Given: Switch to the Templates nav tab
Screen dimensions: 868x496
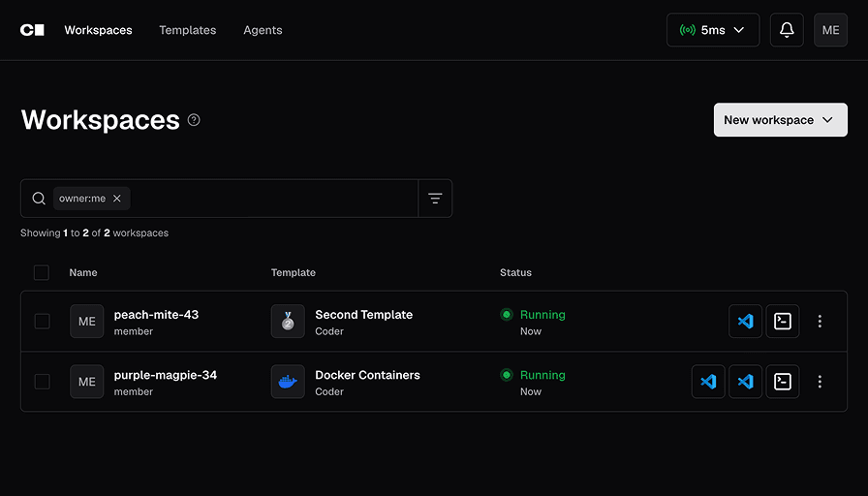Looking at the screenshot, I should pos(188,30).
